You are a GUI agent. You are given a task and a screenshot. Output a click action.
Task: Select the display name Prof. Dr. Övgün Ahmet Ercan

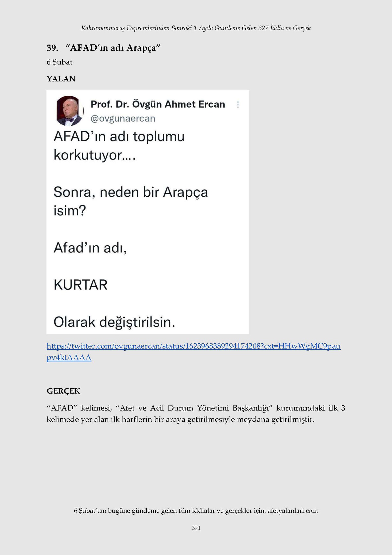coord(158,104)
